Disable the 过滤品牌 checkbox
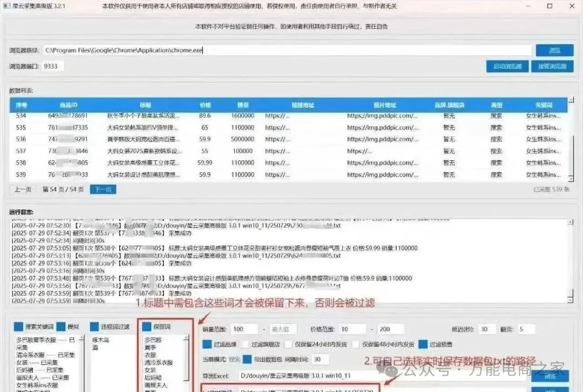583x392 pixels. [x=207, y=344]
